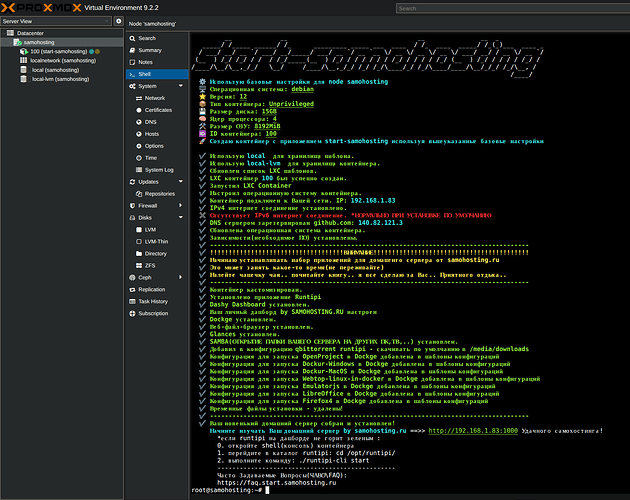This screenshot has width=630, height=500.
Task: Focus the top Search input field
Action: click(513, 8)
